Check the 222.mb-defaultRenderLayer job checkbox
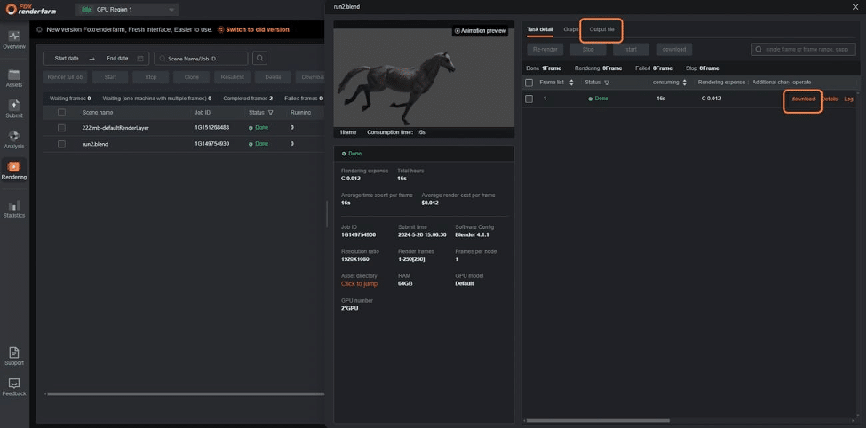 click(61, 128)
